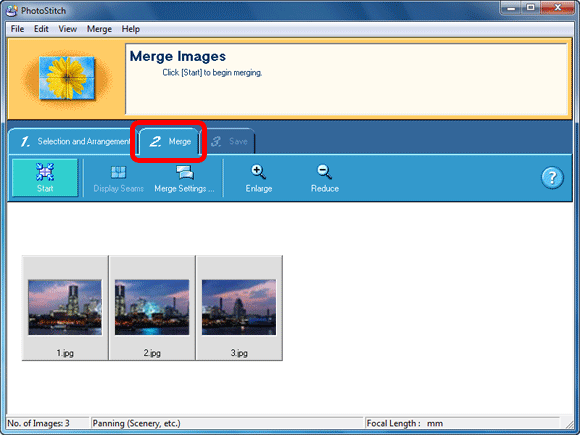
Task: Open the View menu
Action: [x=68, y=29]
